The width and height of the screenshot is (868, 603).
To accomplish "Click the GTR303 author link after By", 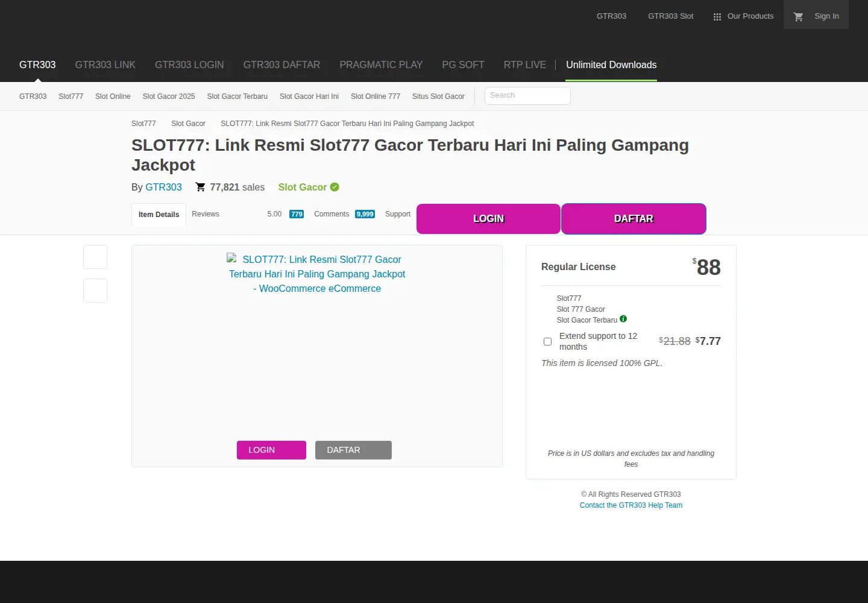I will [163, 187].
